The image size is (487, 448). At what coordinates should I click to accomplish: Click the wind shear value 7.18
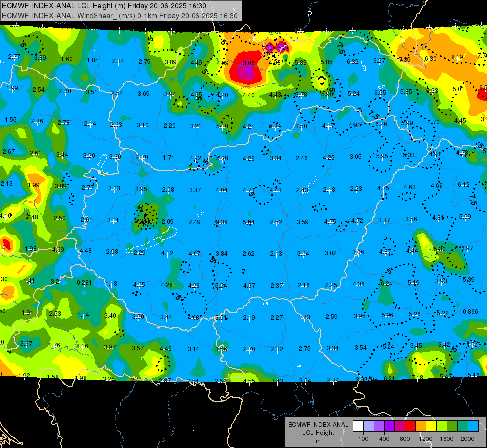417,378
